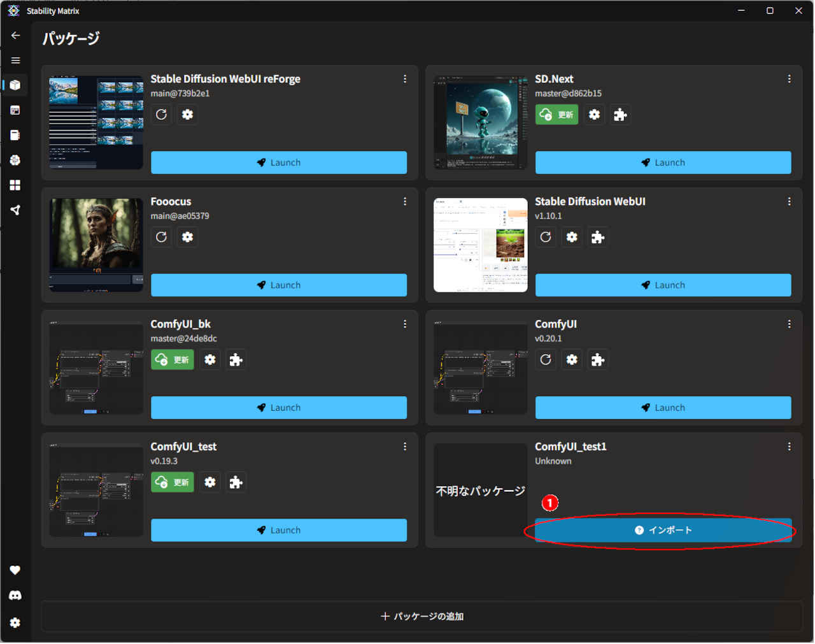
Task: Open extensions puzzle icon for SD.Next
Action: (620, 115)
